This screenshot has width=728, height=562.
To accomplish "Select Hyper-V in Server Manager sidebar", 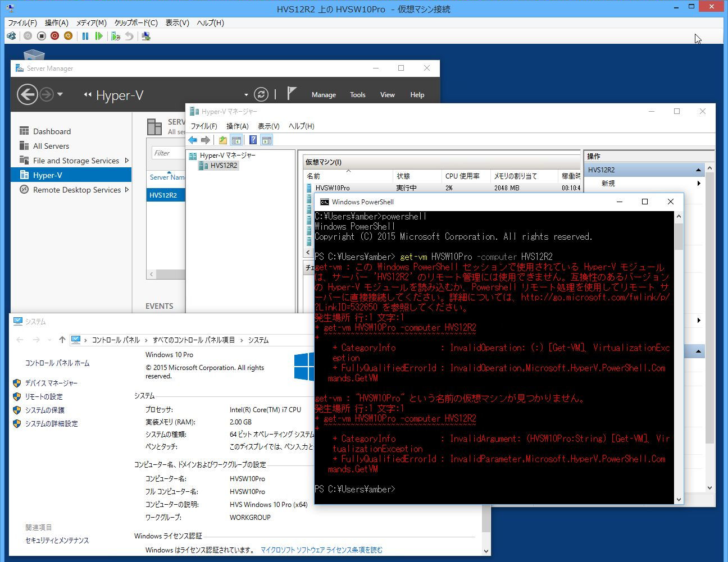I will coord(71,175).
